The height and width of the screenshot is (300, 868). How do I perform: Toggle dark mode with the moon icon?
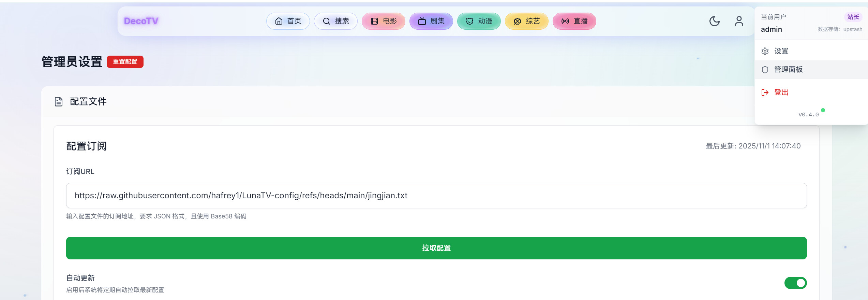tap(714, 21)
